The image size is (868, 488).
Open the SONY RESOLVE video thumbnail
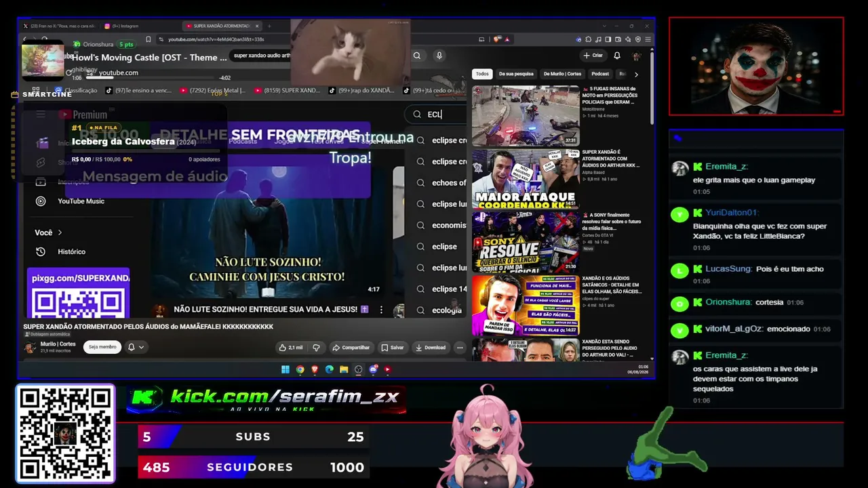click(526, 242)
